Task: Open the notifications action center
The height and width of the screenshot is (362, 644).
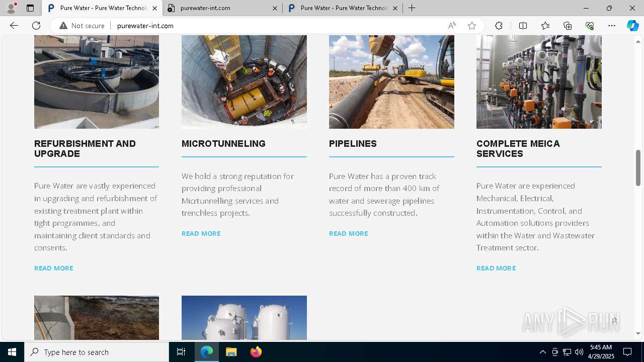Action: coord(627,352)
